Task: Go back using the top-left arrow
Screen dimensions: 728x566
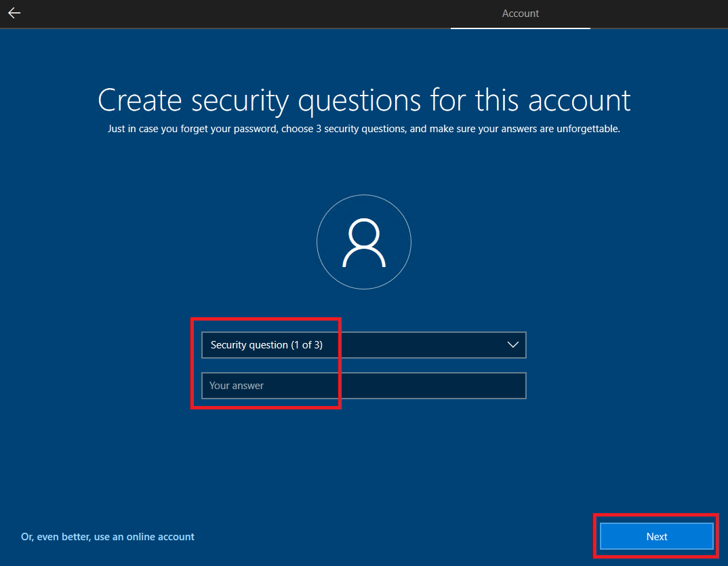Action: tap(14, 14)
